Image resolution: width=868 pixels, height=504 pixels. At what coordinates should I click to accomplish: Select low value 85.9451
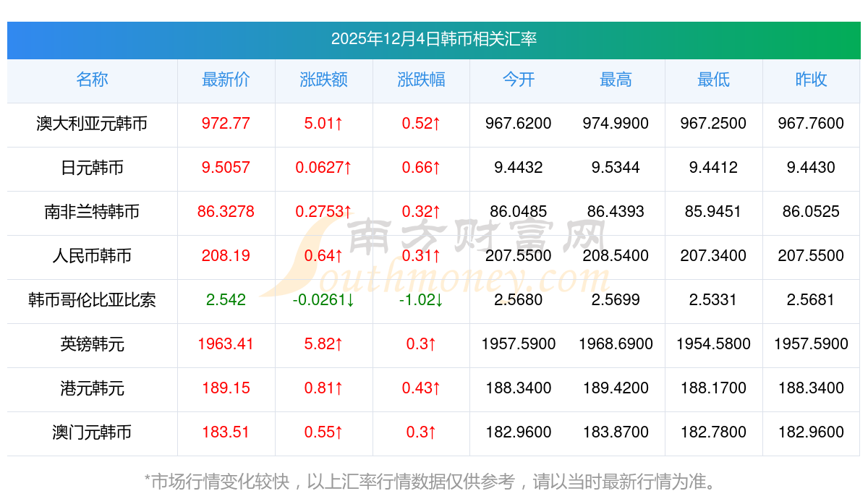(x=713, y=212)
